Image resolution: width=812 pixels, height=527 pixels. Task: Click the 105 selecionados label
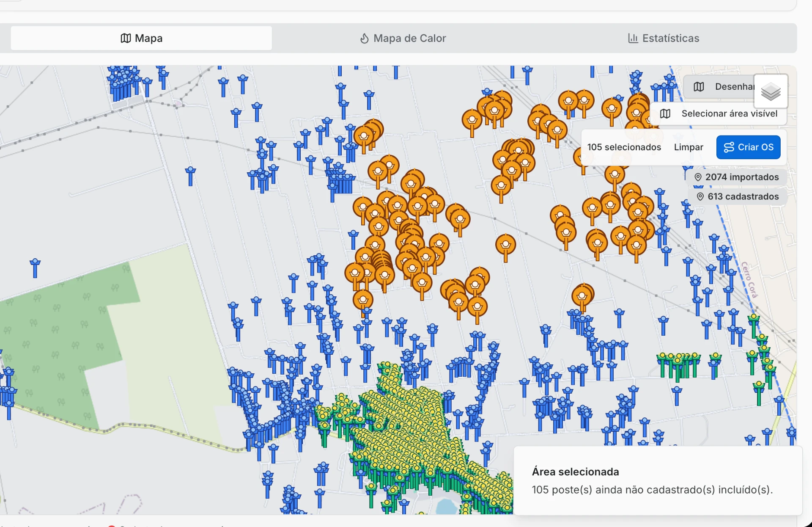tap(624, 147)
